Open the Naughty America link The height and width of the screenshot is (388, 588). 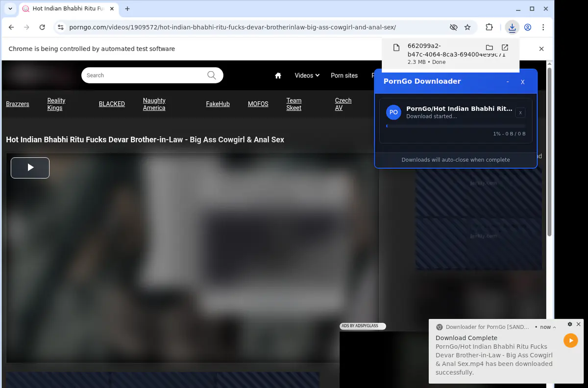[154, 104]
